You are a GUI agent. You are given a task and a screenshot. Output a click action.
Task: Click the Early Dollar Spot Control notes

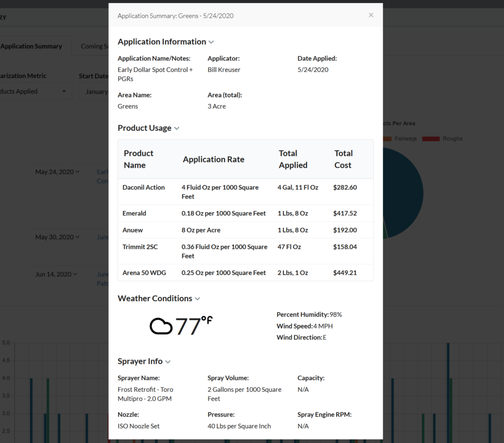155,74
